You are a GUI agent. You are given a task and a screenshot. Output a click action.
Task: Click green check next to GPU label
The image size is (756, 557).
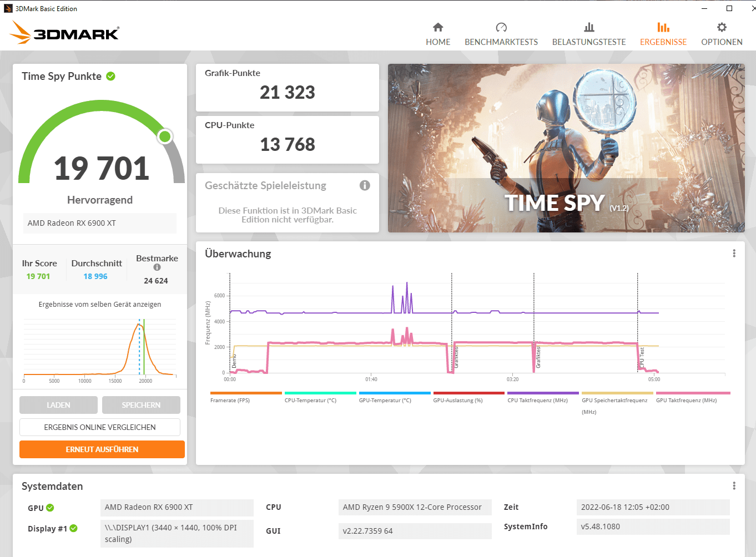(50, 508)
